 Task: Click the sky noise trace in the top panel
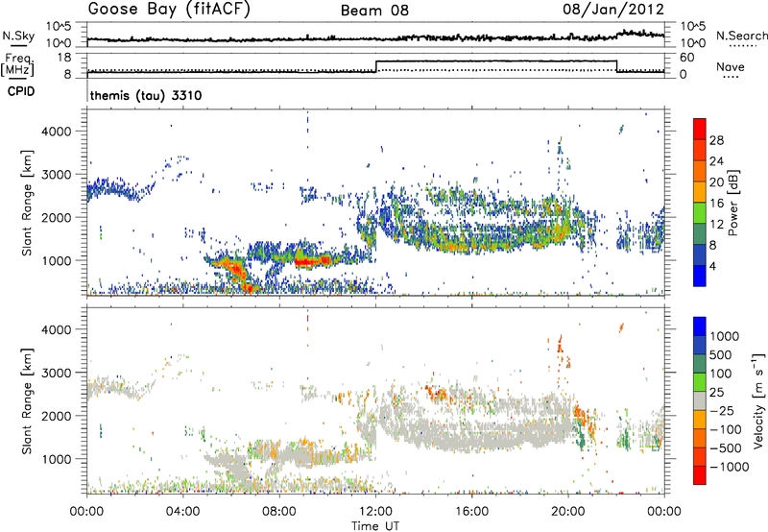[x=375, y=38]
